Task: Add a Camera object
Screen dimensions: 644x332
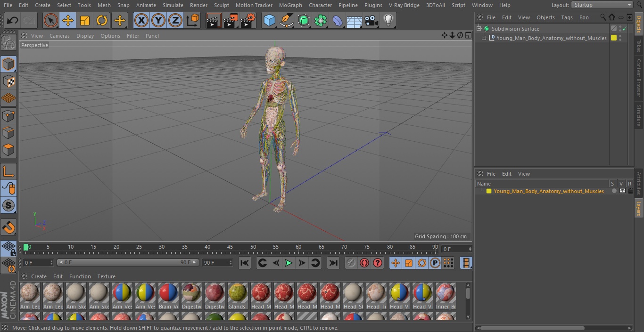Action: (372, 20)
